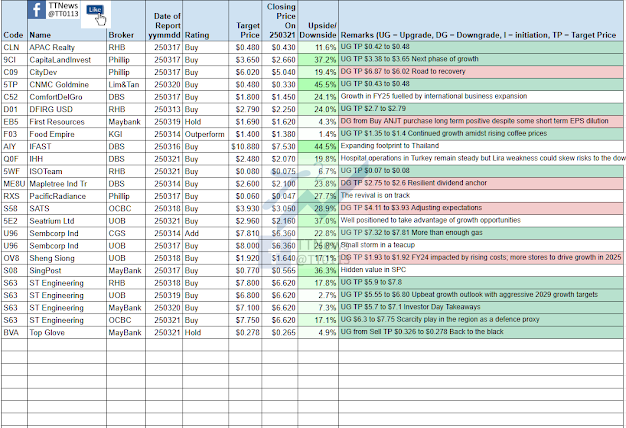Select First Resources Hold rating cell
The height and width of the screenshot is (428, 626).
(x=205, y=122)
